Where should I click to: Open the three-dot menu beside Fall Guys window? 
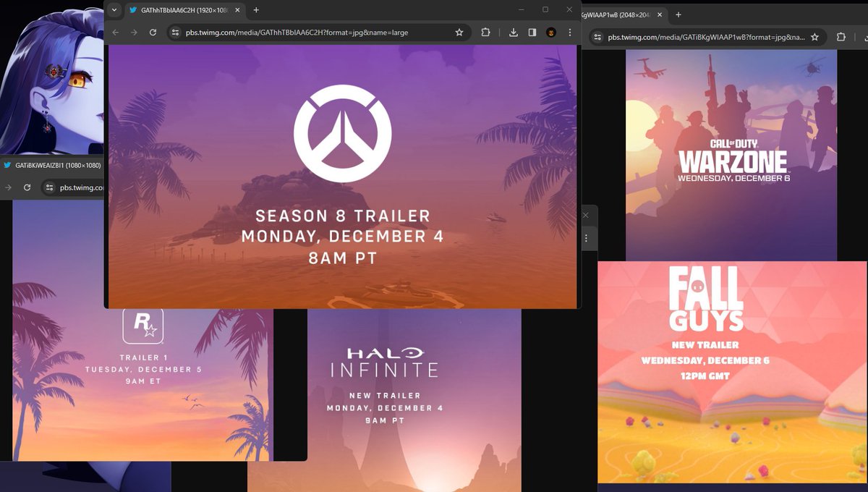(587, 238)
